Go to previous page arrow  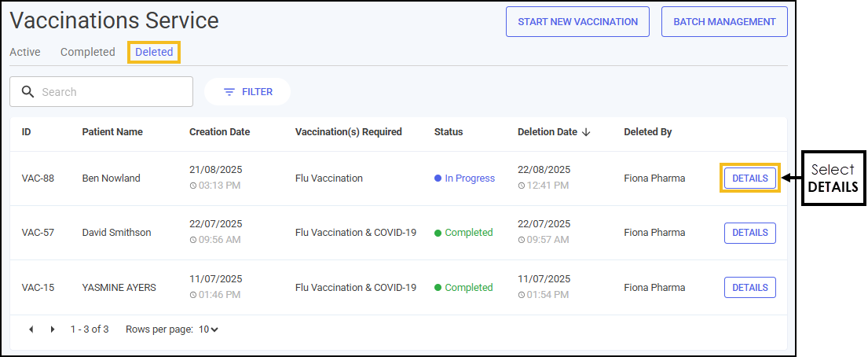(31, 329)
